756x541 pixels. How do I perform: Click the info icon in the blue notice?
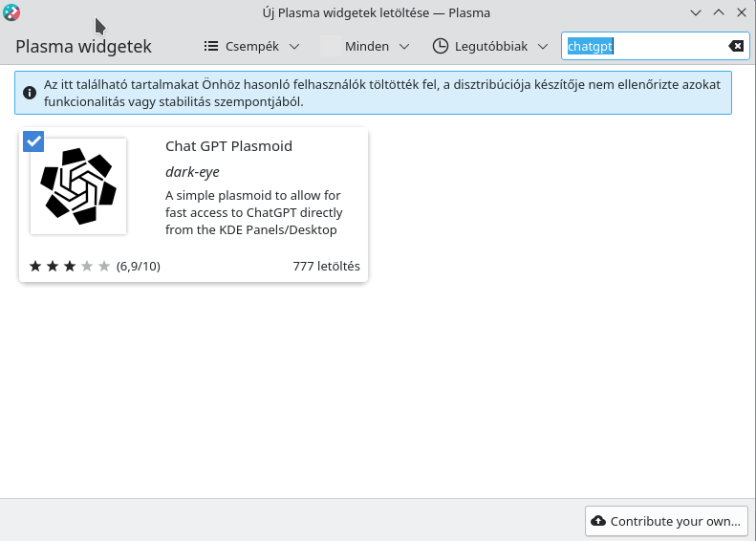[30, 93]
